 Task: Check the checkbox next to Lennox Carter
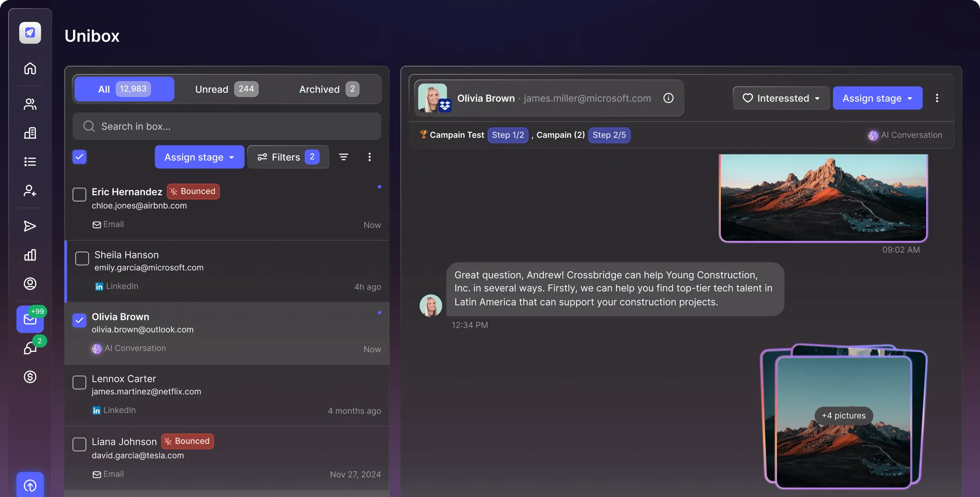pos(80,383)
